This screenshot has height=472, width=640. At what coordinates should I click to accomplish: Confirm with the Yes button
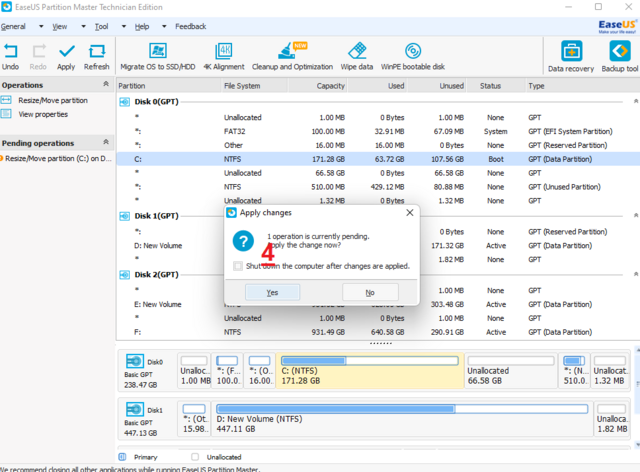coord(272,292)
